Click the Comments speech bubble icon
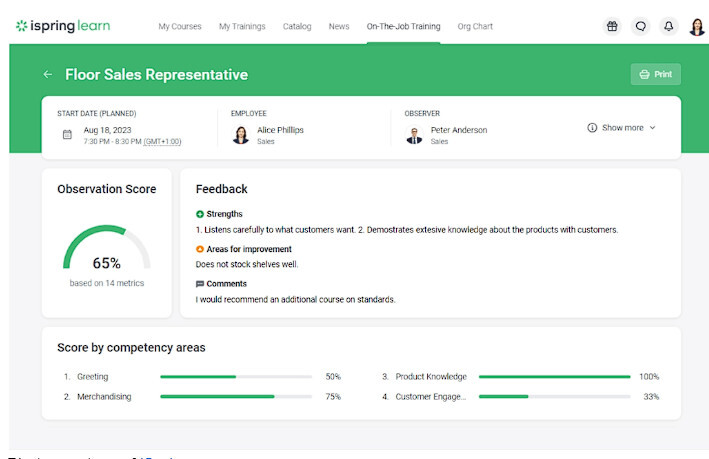This screenshot has width=709, height=459. click(x=200, y=284)
